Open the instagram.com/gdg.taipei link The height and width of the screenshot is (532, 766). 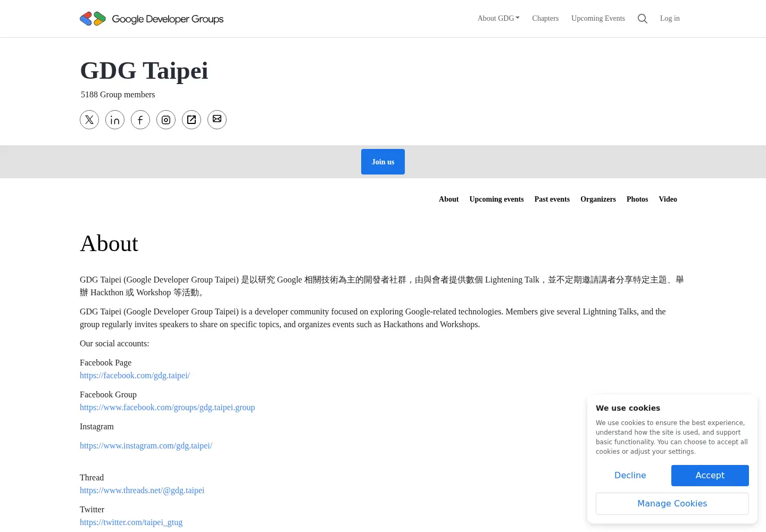[x=146, y=445]
